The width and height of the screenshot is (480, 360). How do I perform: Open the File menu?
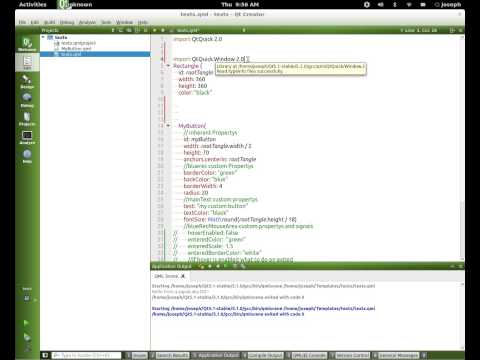click(22, 22)
